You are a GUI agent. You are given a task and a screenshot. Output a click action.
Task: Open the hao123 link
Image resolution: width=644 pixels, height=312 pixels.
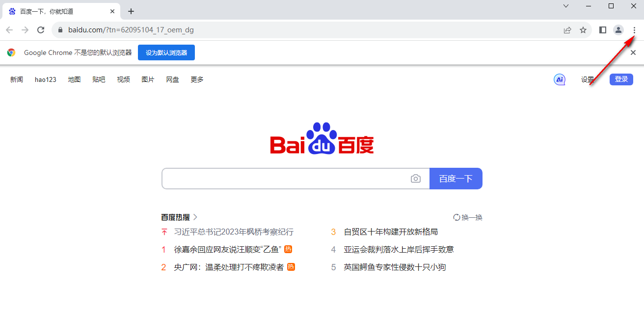(46, 79)
